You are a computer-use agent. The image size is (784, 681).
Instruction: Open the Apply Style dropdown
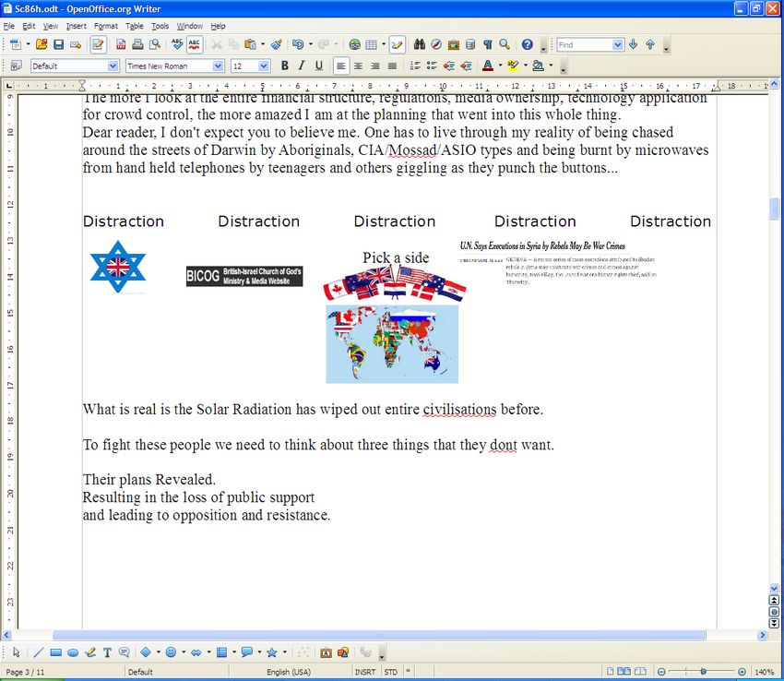click(x=113, y=66)
